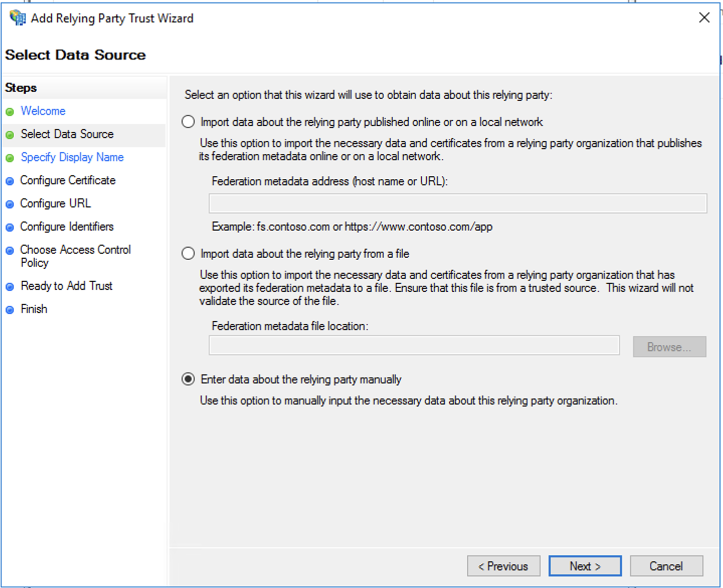This screenshot has height=588, width=723.
Task: Click the Previous button
Action: (x=503, y=566)
